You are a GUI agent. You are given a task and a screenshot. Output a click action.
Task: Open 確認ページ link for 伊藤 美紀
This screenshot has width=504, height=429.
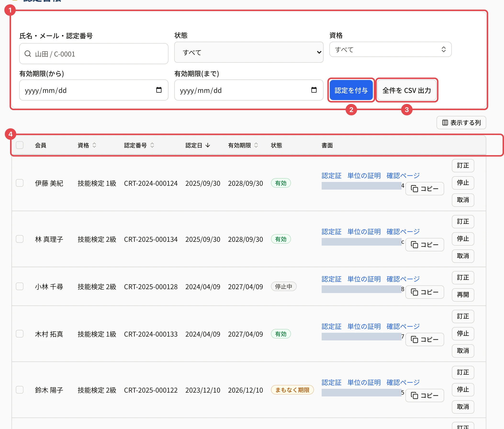click(403, 175)
